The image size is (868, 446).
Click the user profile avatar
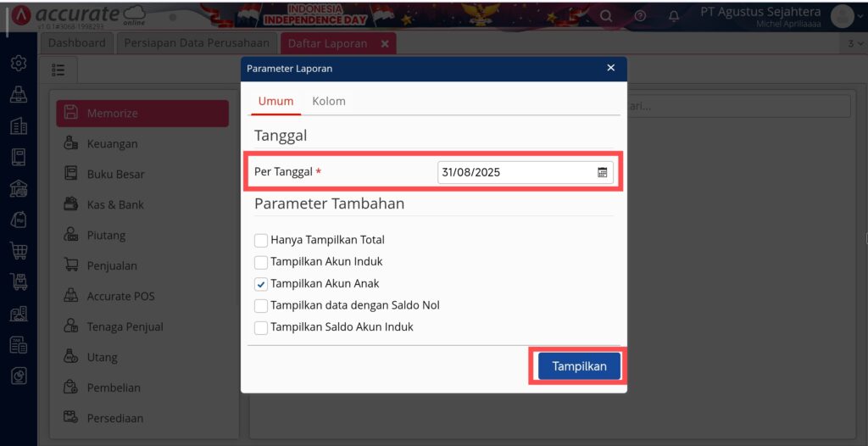842,16
